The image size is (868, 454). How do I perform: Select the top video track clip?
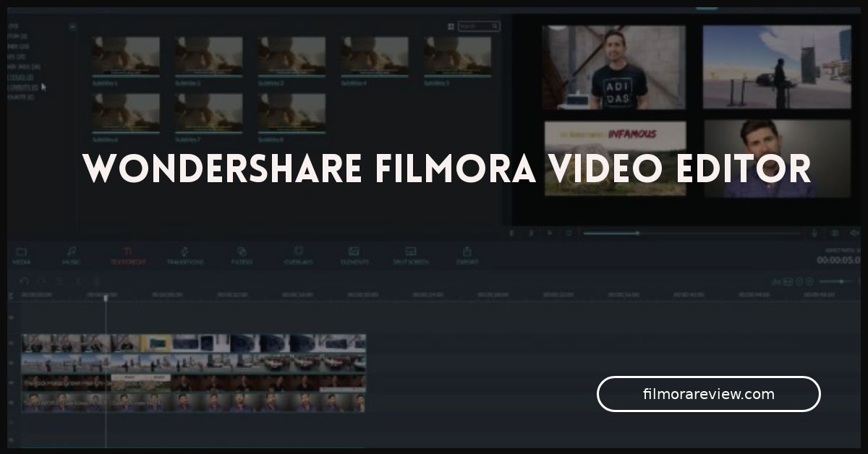pos(194,343)
